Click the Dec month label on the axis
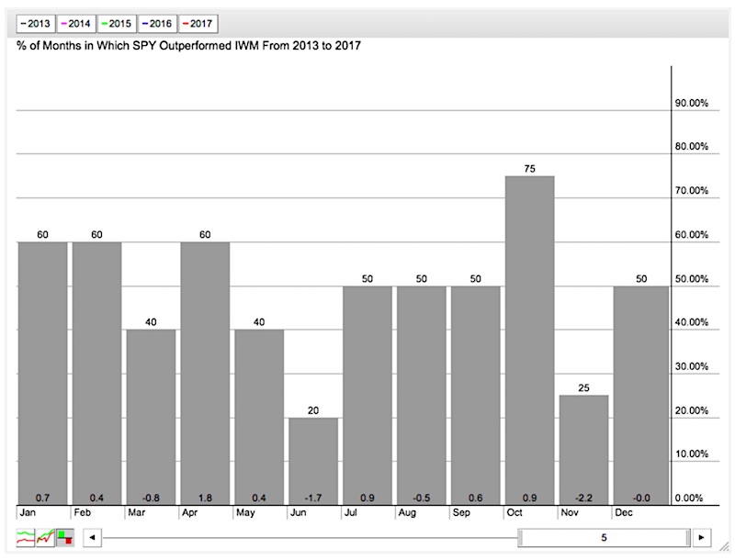The width and height of the screenshot is (735, 560). click(x=624, y=512)
